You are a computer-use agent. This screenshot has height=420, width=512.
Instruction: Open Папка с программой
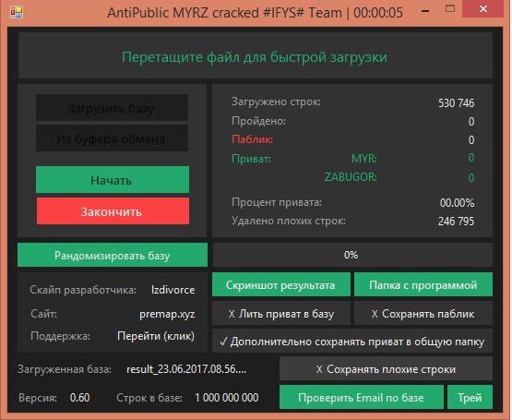(x=423, y=285)
